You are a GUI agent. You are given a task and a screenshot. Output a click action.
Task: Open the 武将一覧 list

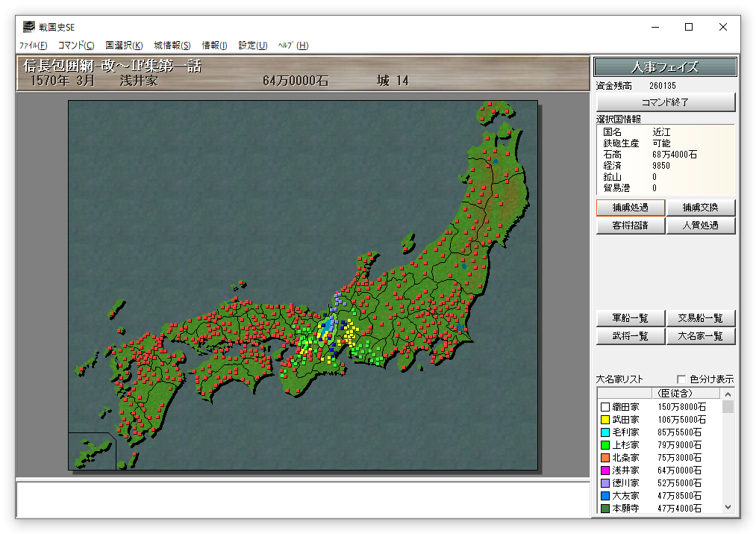click(x=630, y=336)
